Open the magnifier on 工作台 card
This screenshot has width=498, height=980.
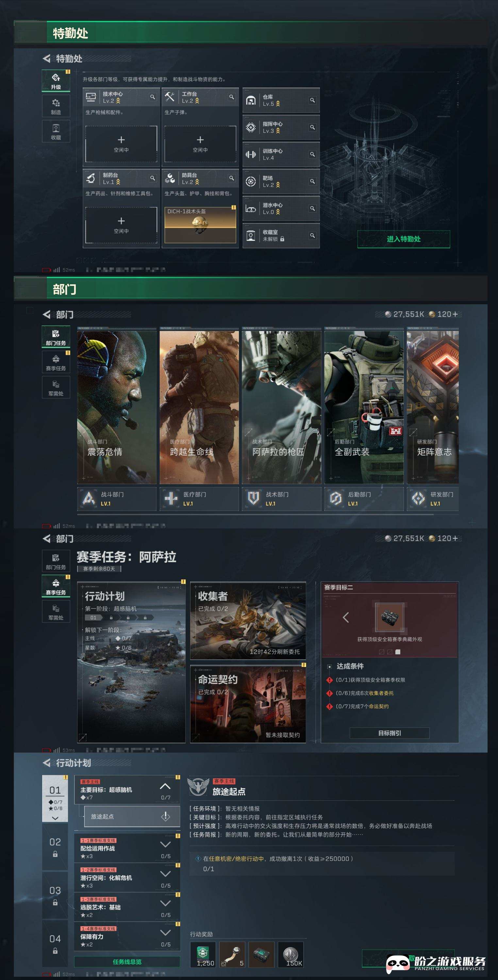pyautogui.click(x=231, y=97)
